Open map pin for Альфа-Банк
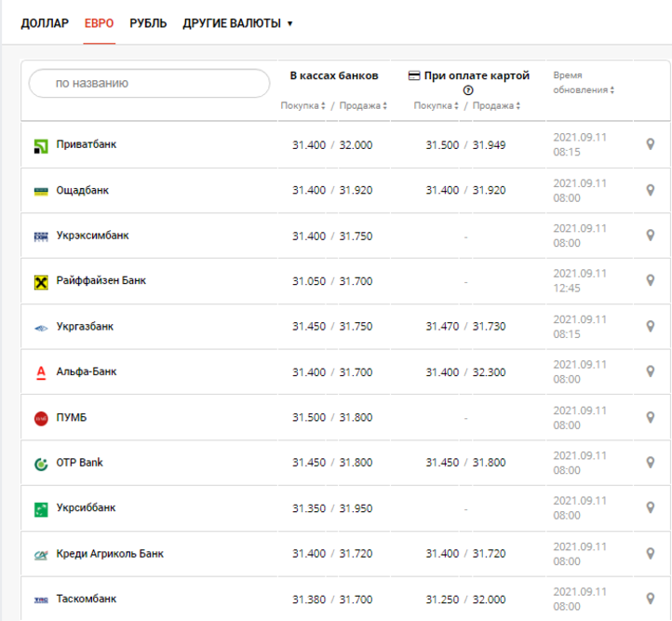The height and width of the screenshot is (621, 672). 651,371
